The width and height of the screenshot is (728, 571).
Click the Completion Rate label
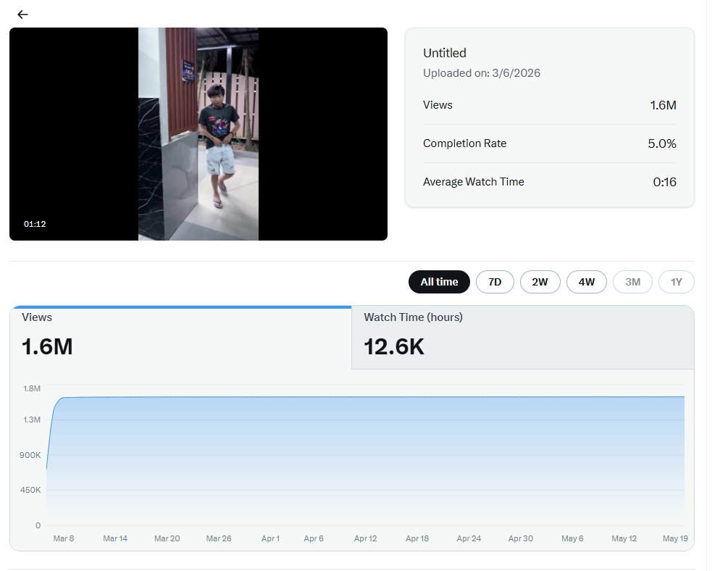(x=465, y=143)
